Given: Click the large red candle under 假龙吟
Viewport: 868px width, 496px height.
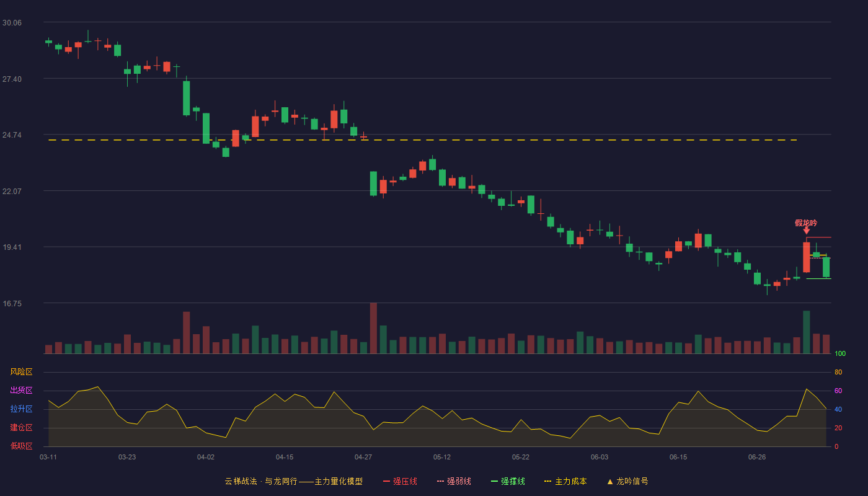Looking at the screenshot, I should coord(807,257).
